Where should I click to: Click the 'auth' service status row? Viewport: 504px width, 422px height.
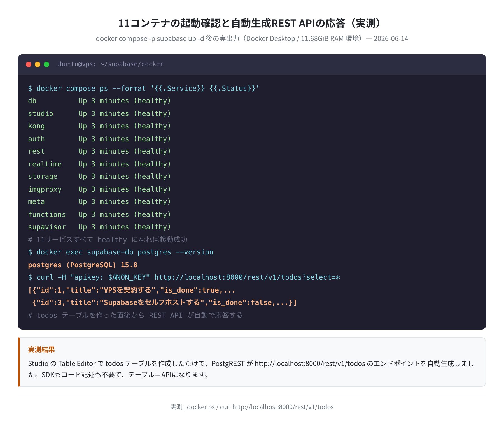point(99,139)
